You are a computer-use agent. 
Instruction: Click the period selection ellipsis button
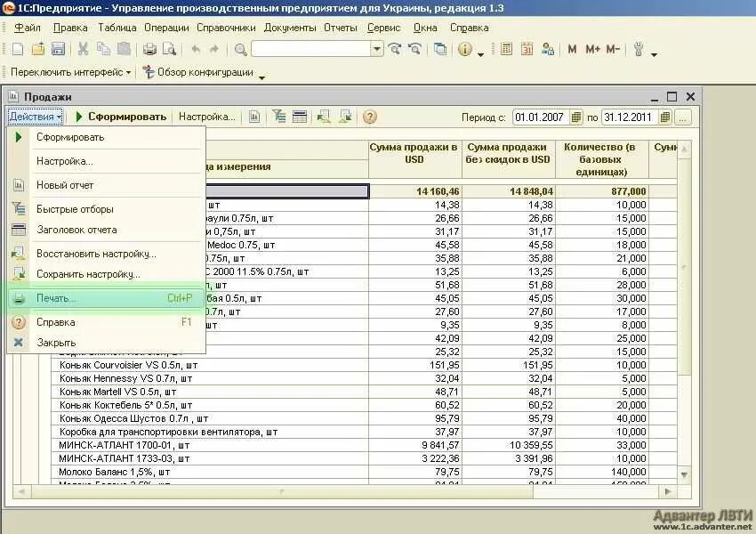(x=683, y=117)
